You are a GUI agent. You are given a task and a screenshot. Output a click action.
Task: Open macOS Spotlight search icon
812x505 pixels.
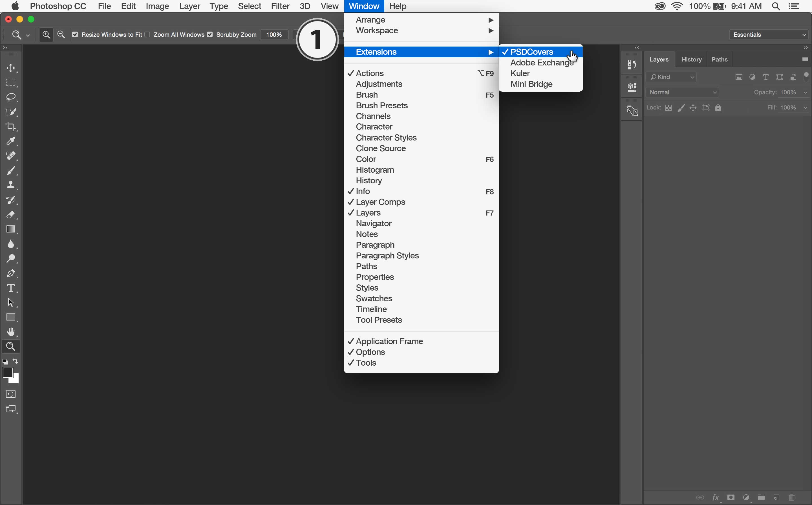tap(776, 6)
